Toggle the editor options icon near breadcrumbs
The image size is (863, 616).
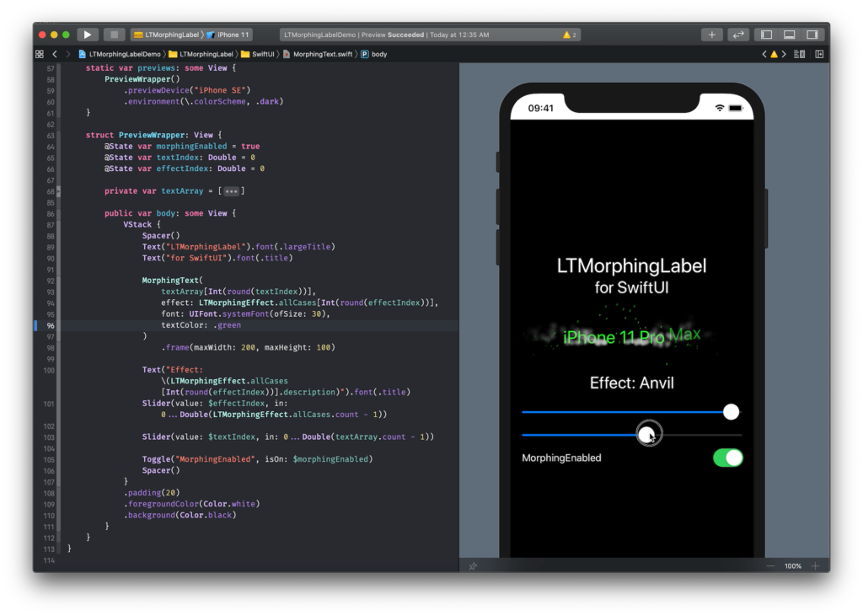[799, 53]
